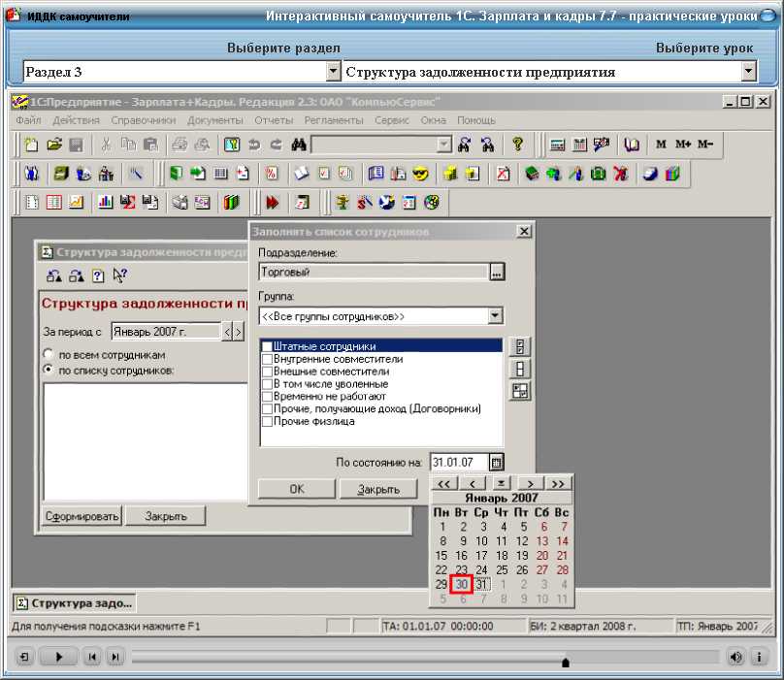Go to the previous month in the calendar
The width and height of the screenshot is (784, 680).
473,484
